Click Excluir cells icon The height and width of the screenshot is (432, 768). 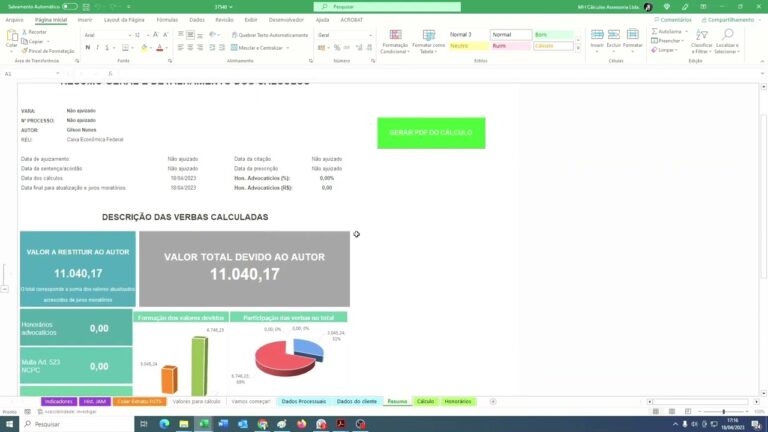tap(614, 34)
